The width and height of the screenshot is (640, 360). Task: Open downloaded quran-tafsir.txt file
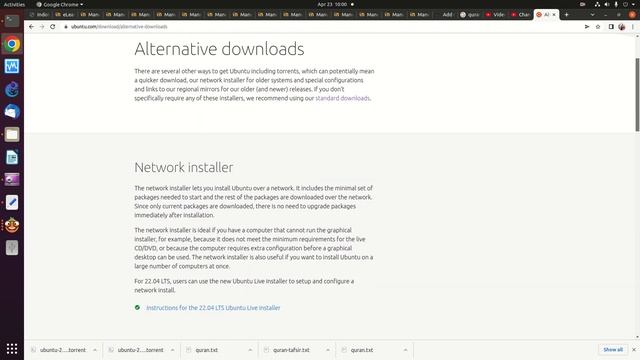point(291,350)
